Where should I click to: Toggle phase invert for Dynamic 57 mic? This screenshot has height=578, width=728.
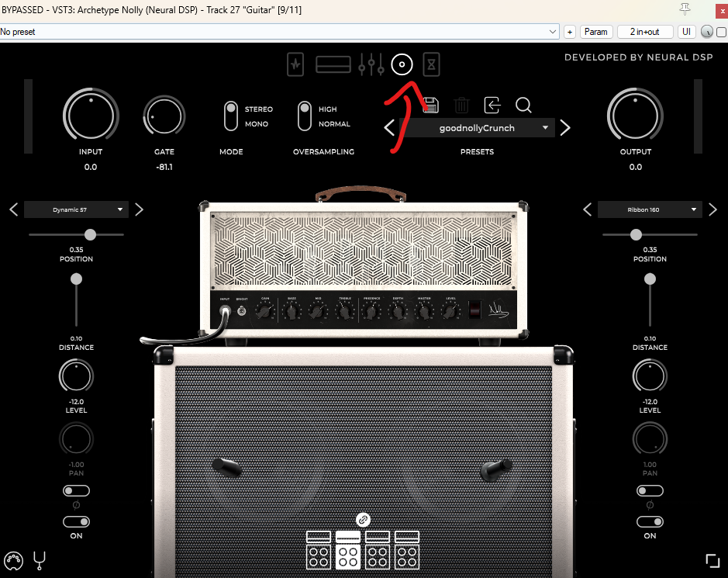point(76,490)
